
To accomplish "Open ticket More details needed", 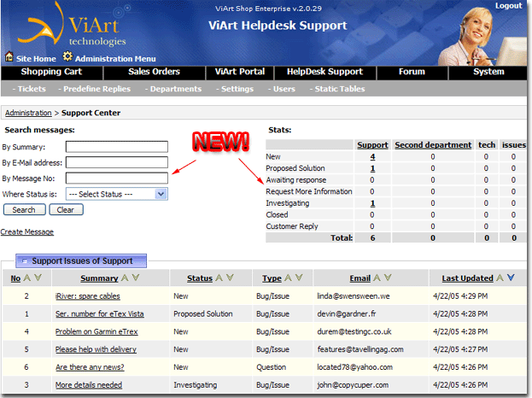I will click(89, 385).
